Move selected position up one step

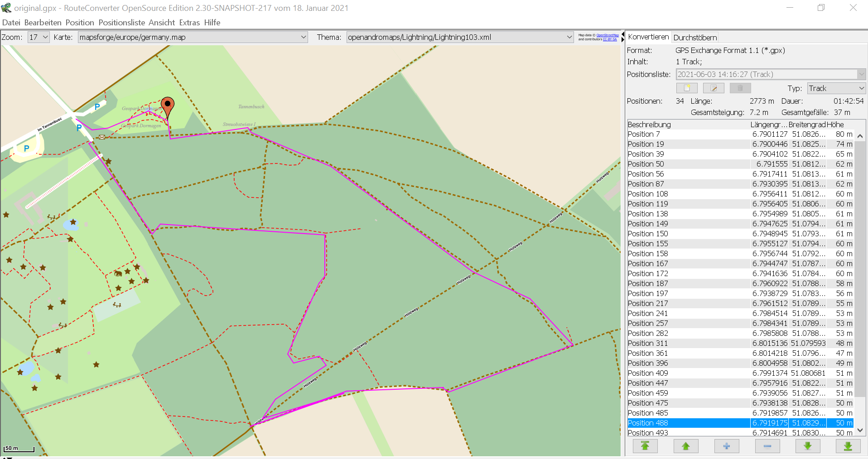[685, 446]
